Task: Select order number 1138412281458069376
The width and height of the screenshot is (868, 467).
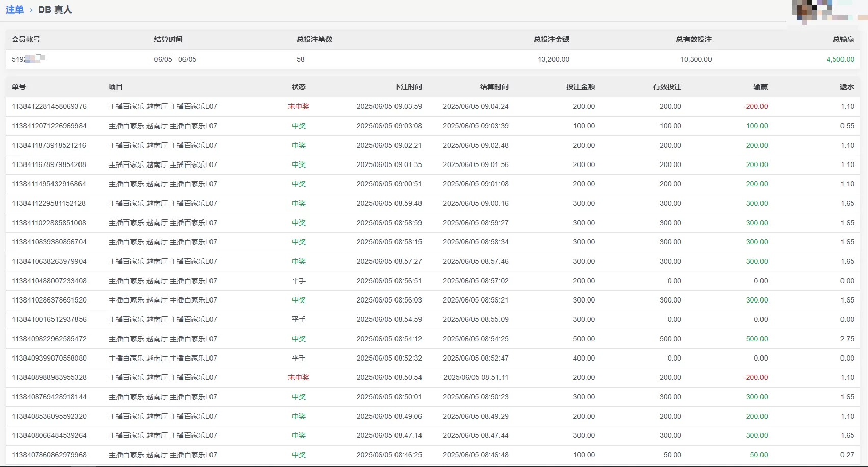Action: click(x=49, y=106)
